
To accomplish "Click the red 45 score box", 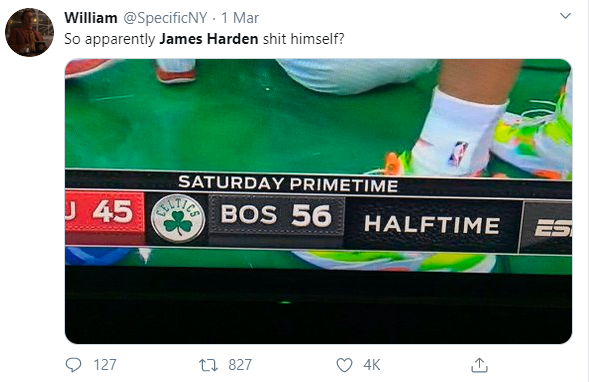I will (105, 212).
